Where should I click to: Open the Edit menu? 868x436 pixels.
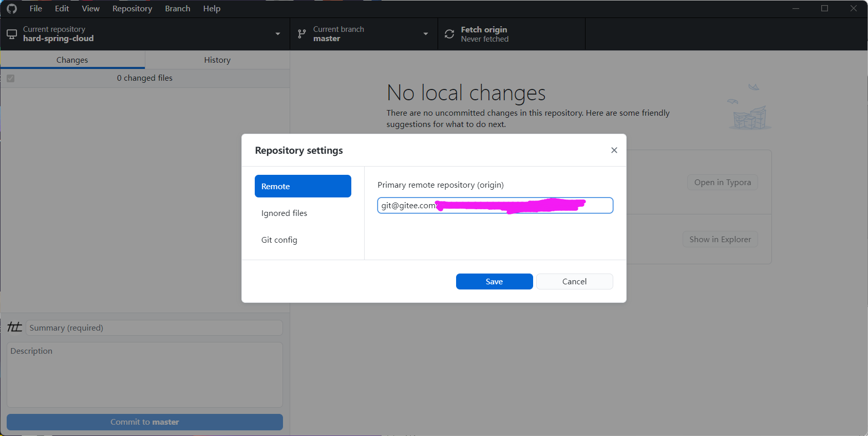pyautogui.click(x=62, y=9)
